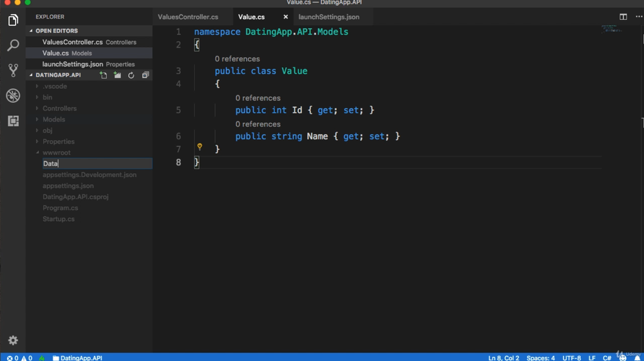Click the Value class name in code
Viewport: 644px width, 361px height.
click(x=294, y=71)
